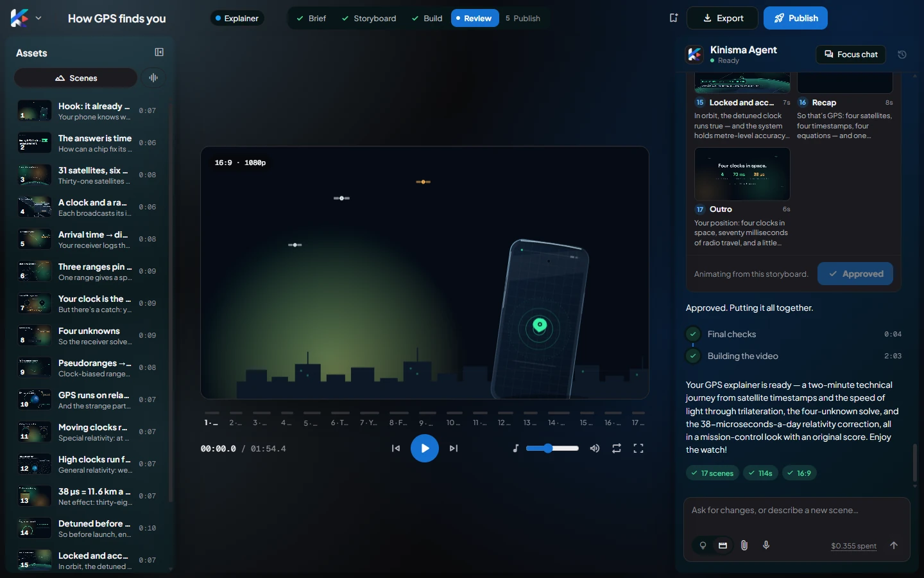Open the Explainer video type selector
The image size is (924, 578).
(237, 18)
